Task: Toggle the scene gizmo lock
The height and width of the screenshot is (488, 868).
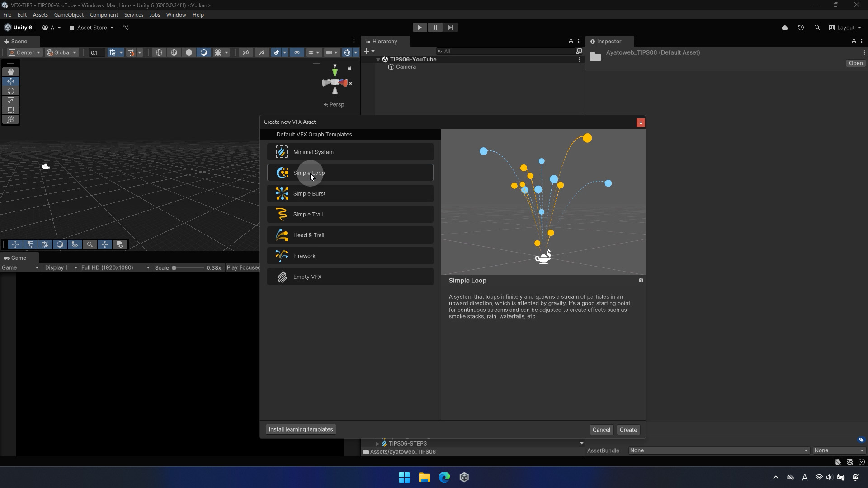Action: 349,68
